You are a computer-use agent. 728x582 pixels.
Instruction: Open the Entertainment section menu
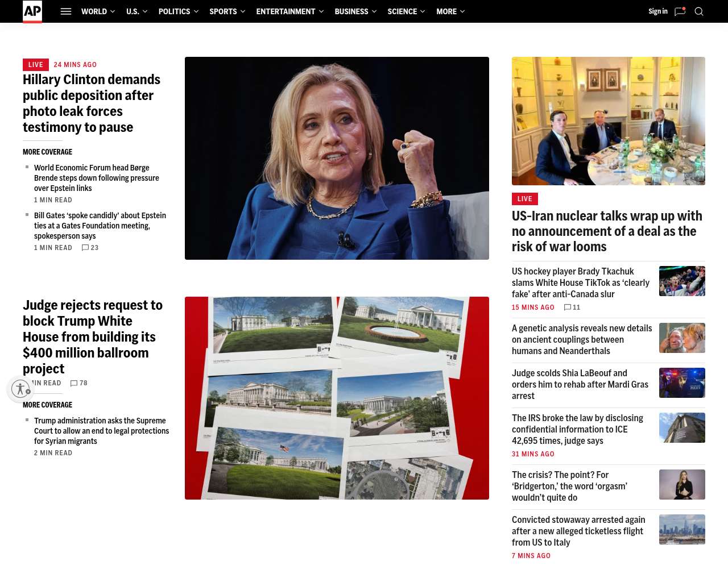(x=289, y=11)
